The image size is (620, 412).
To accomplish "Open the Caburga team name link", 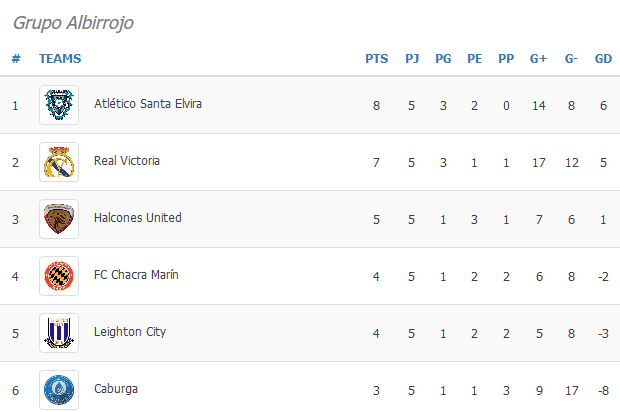I will pos(116,389).
